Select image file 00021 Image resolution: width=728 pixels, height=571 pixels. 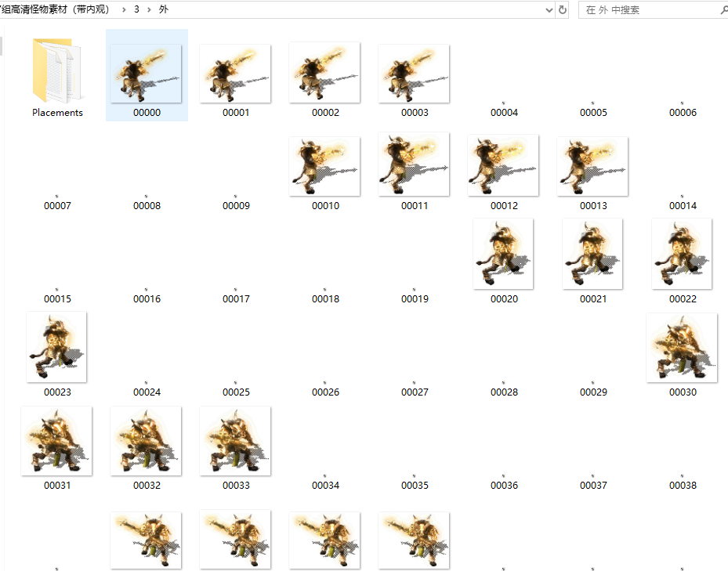tap(592, 254)
